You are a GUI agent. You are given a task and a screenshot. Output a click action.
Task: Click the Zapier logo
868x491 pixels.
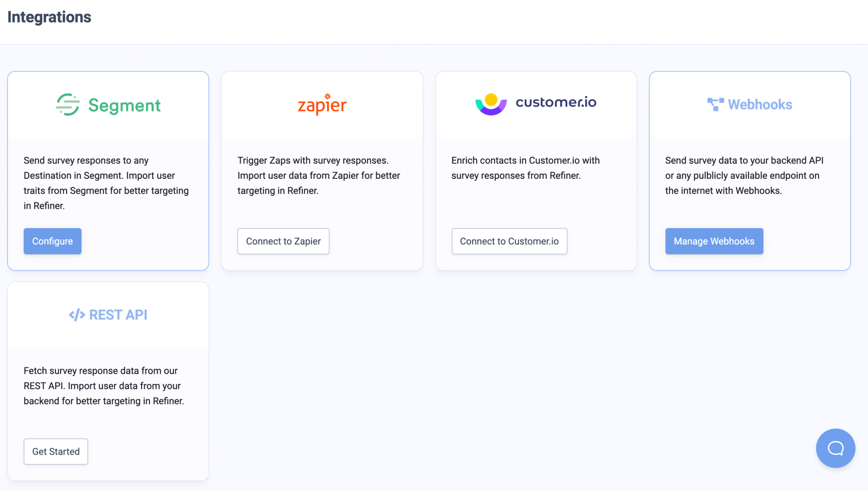[322, 104]
